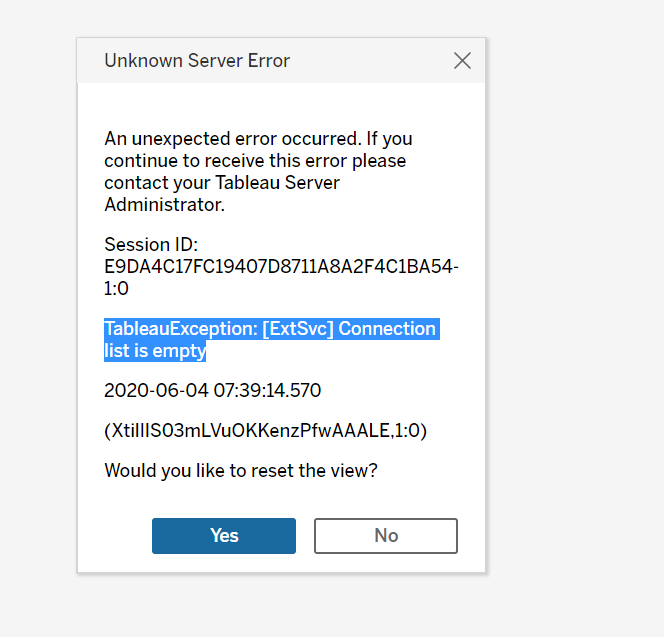
Task: Click the 'Session ID:' label
Action: click(151, 244)
